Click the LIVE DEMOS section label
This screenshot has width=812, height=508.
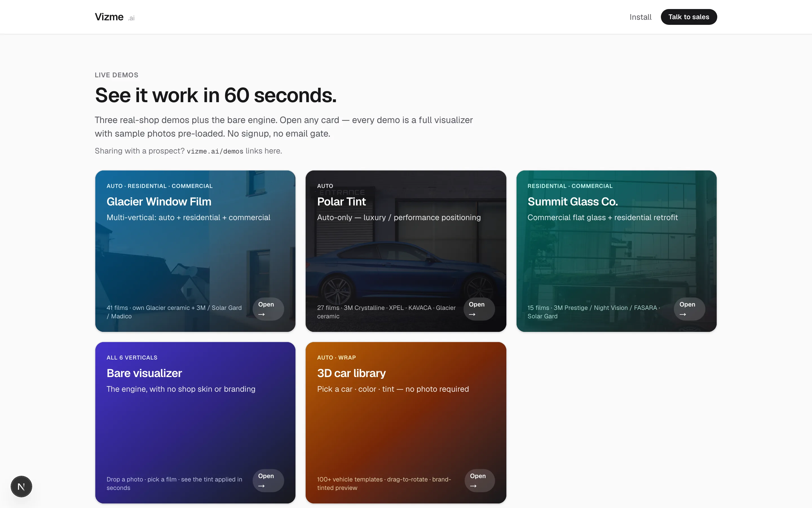click(x=116, y=75)
